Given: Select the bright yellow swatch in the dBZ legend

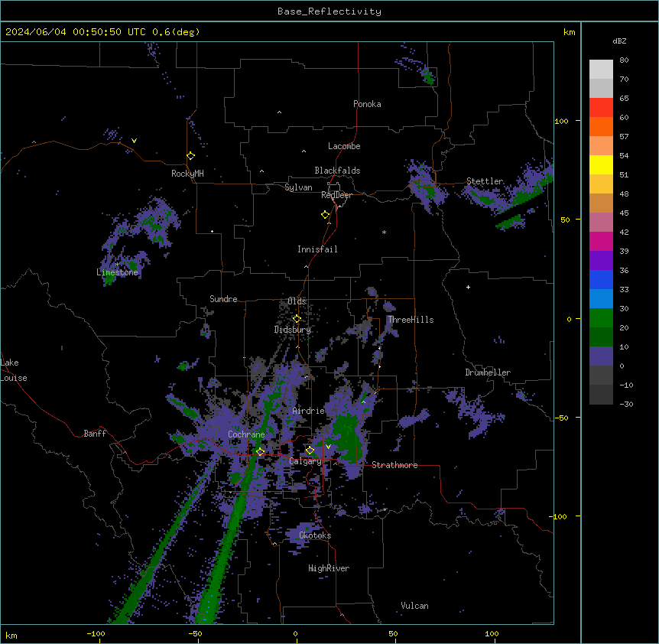Looking at the screenshot, I should point(601,164).
